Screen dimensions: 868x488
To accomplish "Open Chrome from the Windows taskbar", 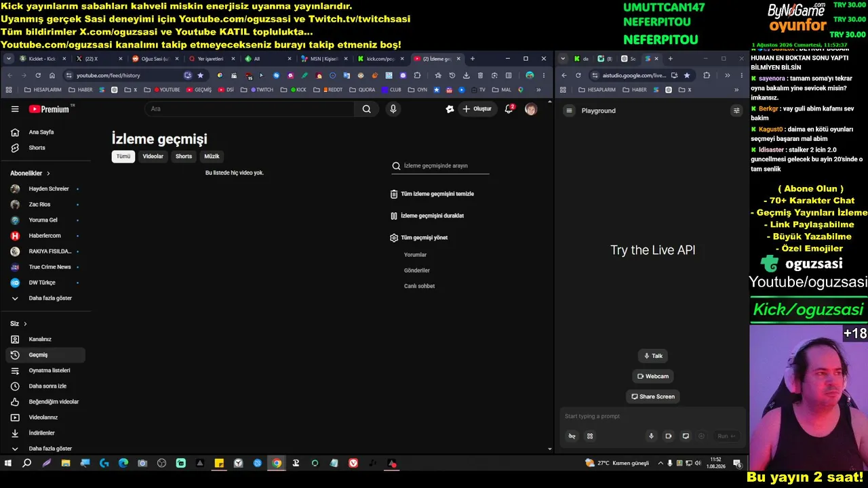I will point(277,464).
